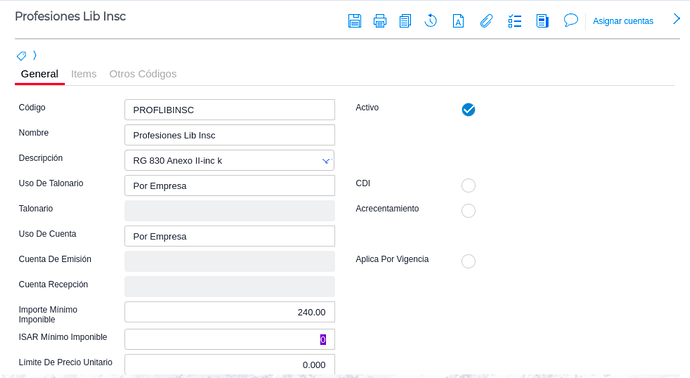Click the copy document icon

(x=405, y=21)
